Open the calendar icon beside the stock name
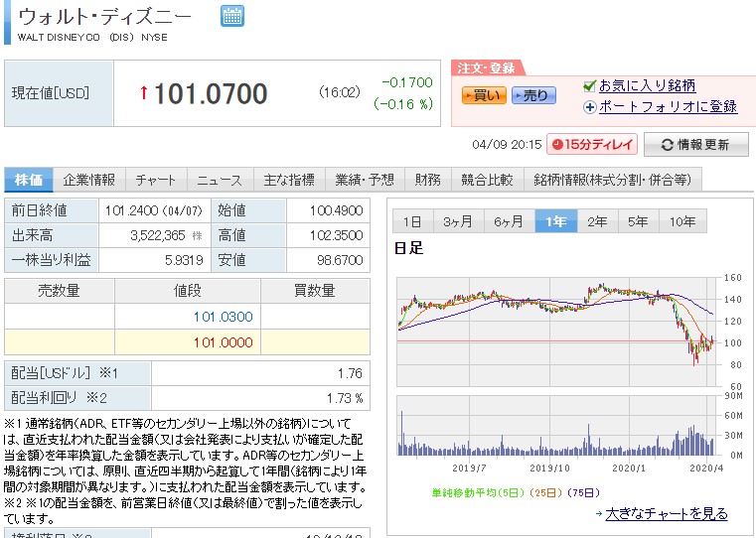The width and height of the screenshot is (756, 538). (x=232, y=16)
